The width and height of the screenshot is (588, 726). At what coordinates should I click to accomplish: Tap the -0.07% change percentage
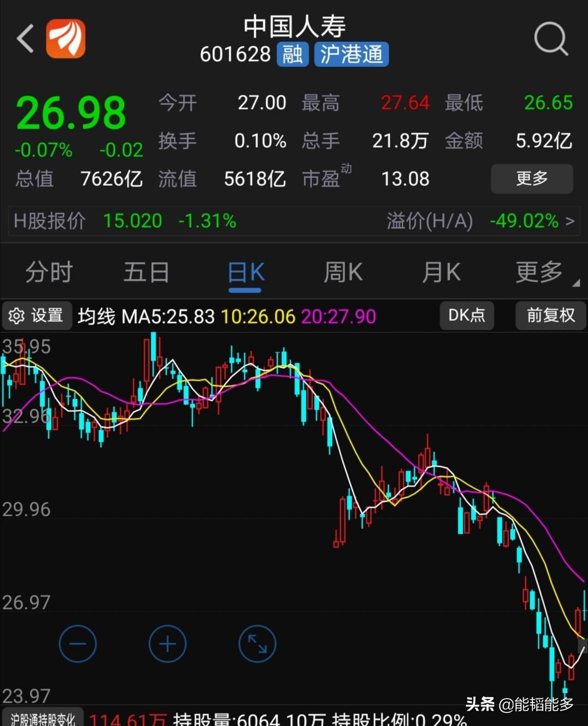click(x=44, y=150)
